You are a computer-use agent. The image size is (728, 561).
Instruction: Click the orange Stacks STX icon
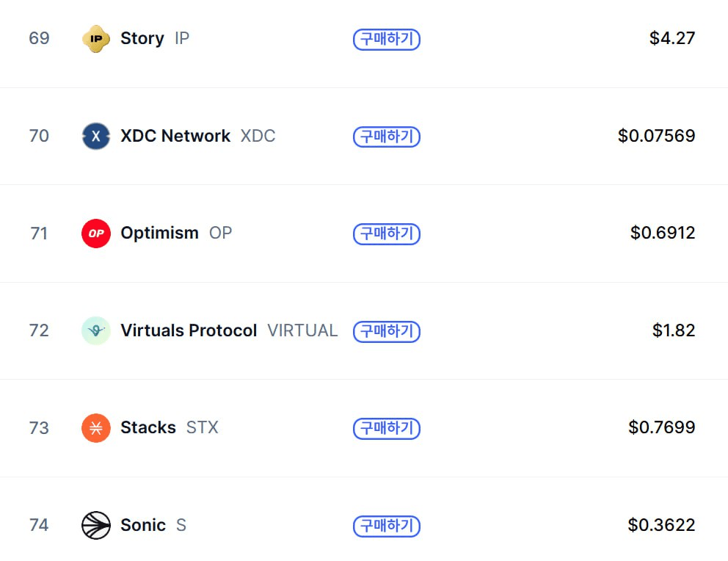pos(96,427)
